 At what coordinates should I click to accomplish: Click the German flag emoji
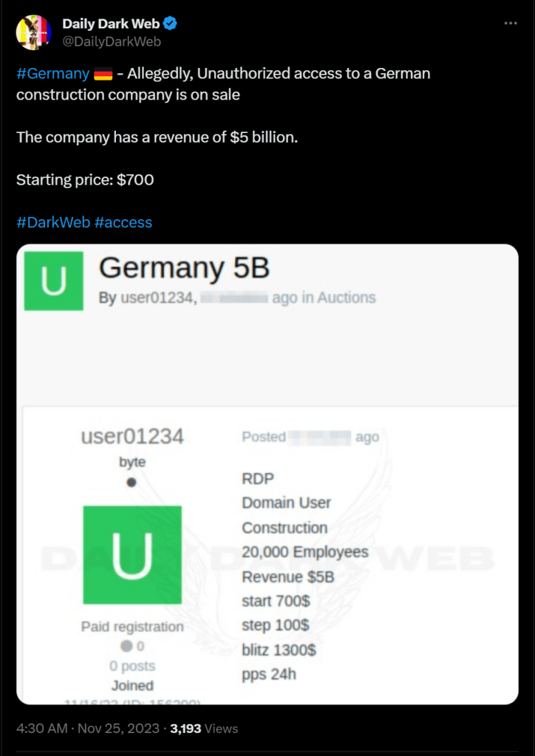click(x=103, y=74)
